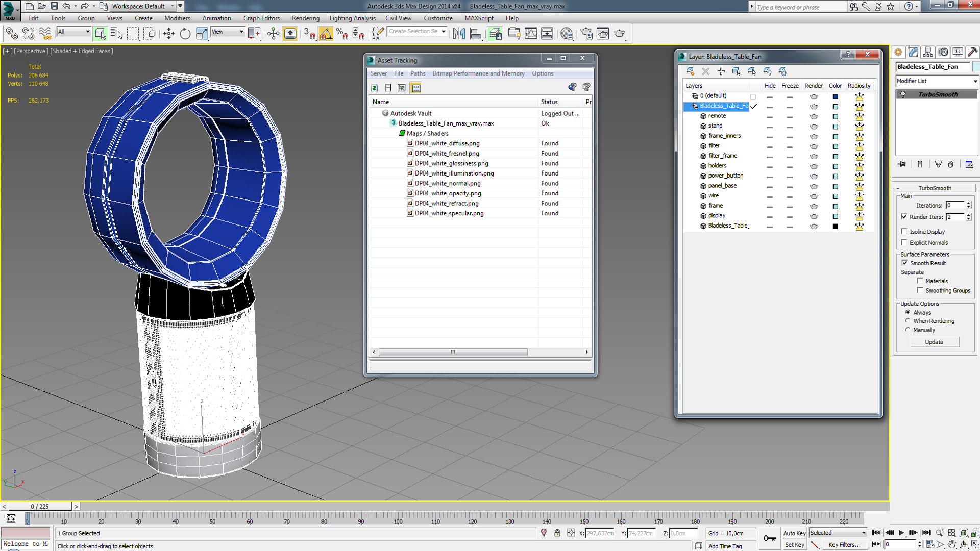The width and height of the screenshot is (980, 551).
Task: Open the Modifiers menu
Action: click(x=177, y=18)
